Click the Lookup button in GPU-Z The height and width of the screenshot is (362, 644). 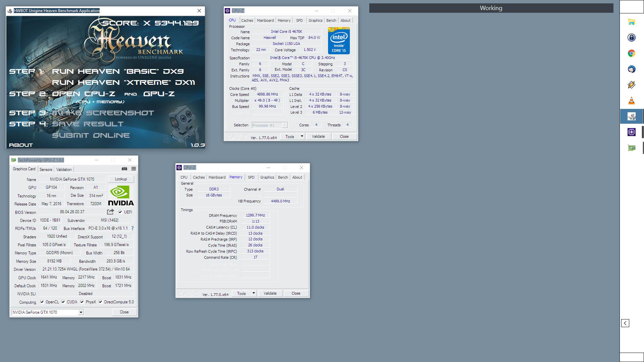(121, 179)
